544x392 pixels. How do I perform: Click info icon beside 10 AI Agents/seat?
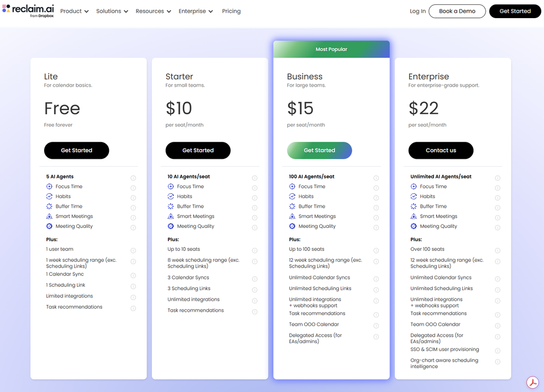click(254, 178)
